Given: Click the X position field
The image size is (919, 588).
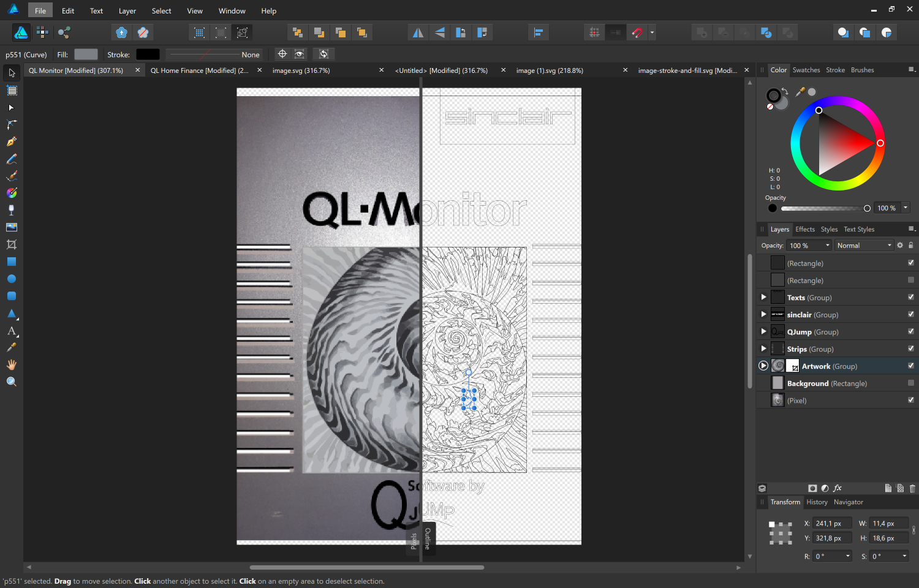Looking at the screenshot, I should (x=832, y=523).
